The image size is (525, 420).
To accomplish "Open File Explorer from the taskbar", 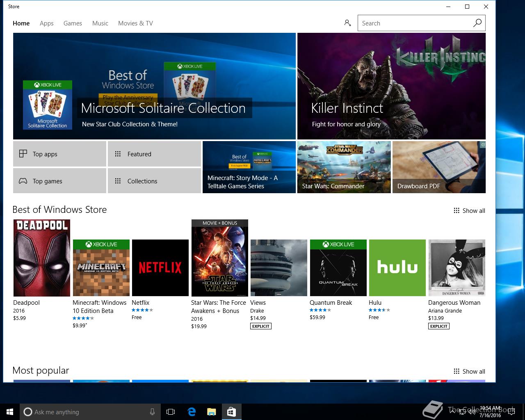I will (211, 412).
